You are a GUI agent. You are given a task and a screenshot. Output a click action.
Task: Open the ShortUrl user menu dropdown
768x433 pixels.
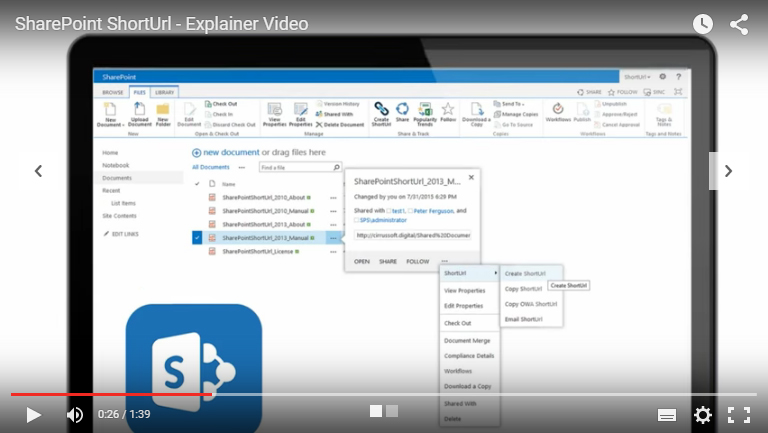point(637,77)
